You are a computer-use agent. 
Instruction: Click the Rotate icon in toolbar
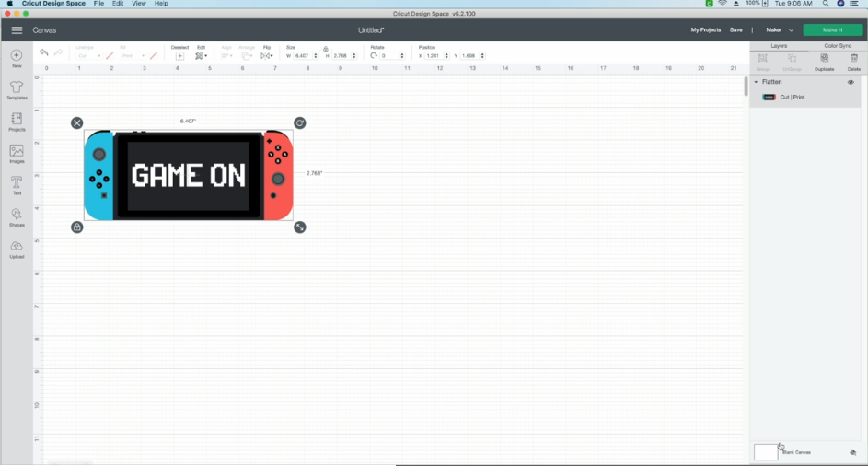pyautogui.click(x=374, y=56)
